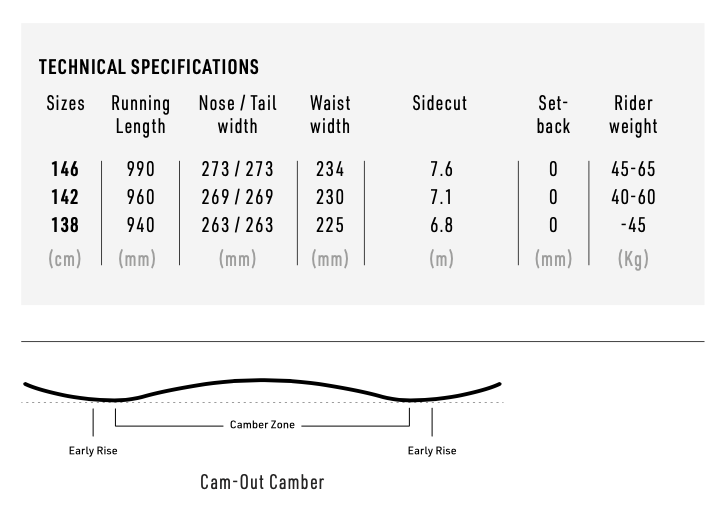Viewport: 728px width, 526px height.
Task: Click the (Kg) unit label
Action: pos(633,259)
